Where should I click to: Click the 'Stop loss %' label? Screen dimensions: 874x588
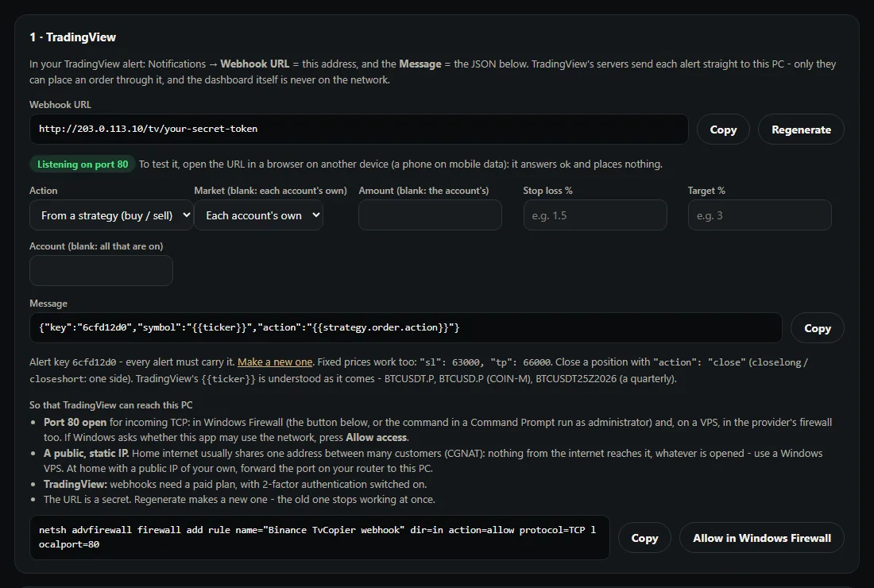click(548, 191)
